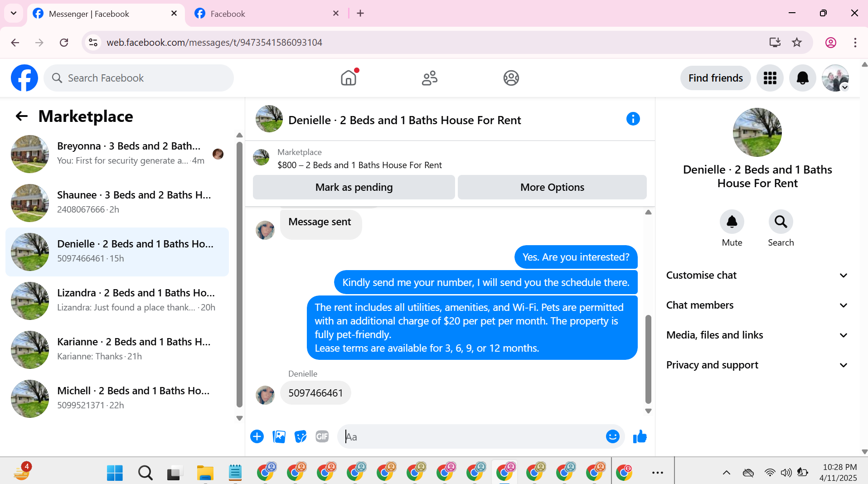Image resolution: width=868 pixels, height=484 pixels.
Task: Focus the Search Facebook field
Action: [139, 78]
